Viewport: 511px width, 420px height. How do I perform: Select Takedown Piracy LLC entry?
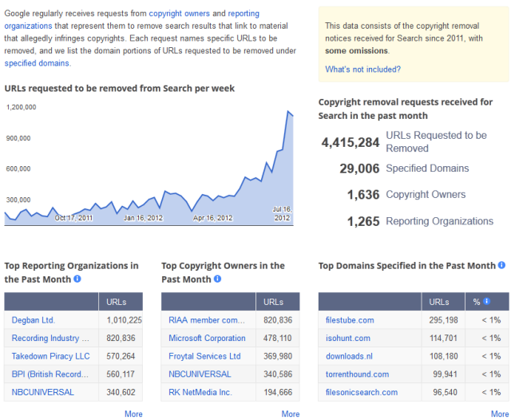(50, 356)
